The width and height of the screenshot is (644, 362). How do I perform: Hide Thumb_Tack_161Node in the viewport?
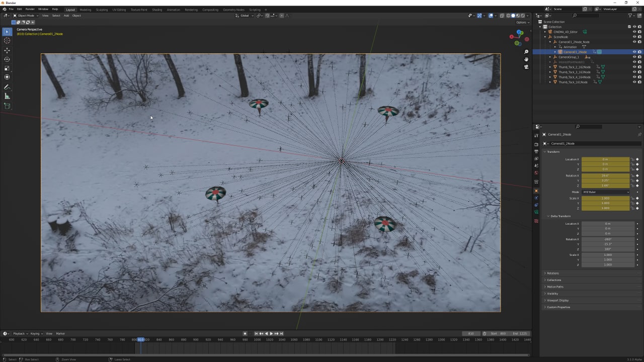[634, 82]
